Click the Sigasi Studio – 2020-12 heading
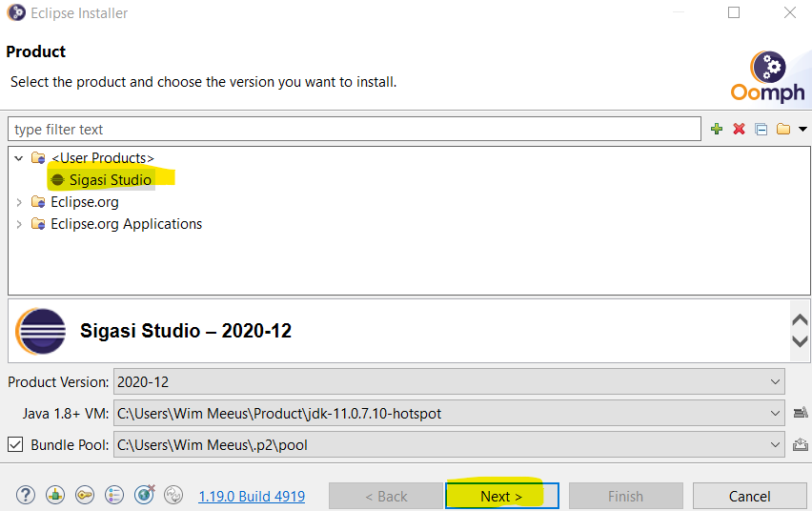Screen dimensions: 812x511 pyautogui.click(x=186, y=331)
